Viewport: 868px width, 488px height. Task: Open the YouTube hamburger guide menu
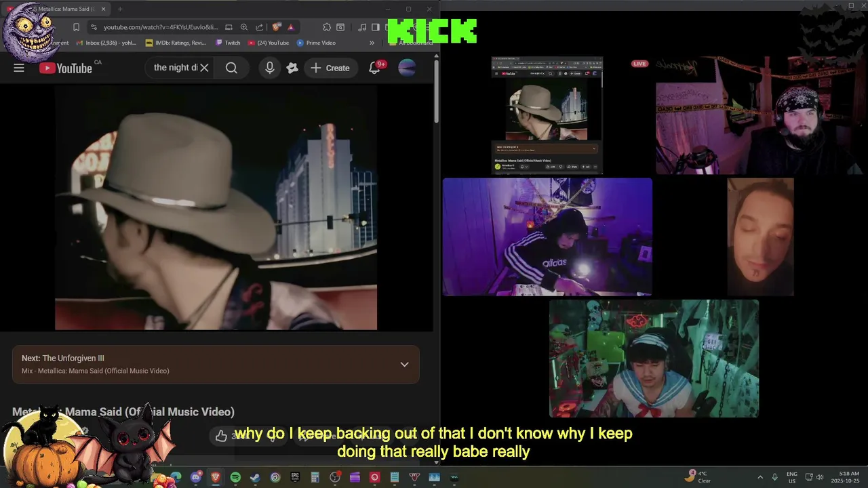(x=19, y=68)
